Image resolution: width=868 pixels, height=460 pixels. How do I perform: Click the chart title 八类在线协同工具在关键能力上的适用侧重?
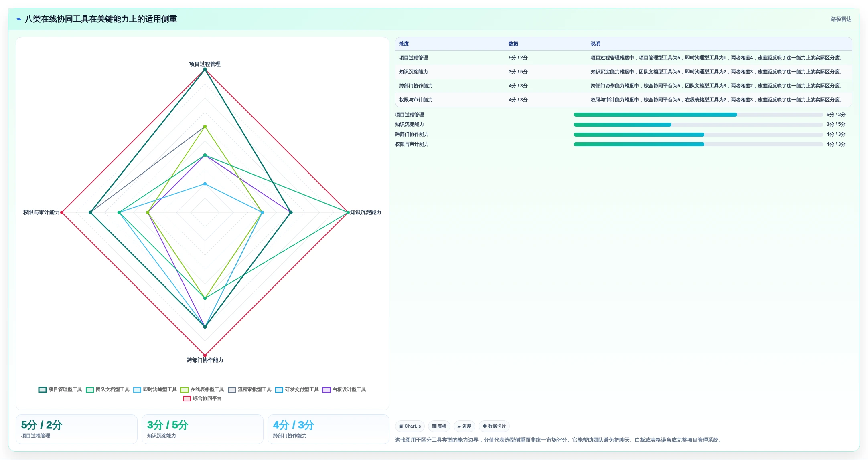point(101,19)
